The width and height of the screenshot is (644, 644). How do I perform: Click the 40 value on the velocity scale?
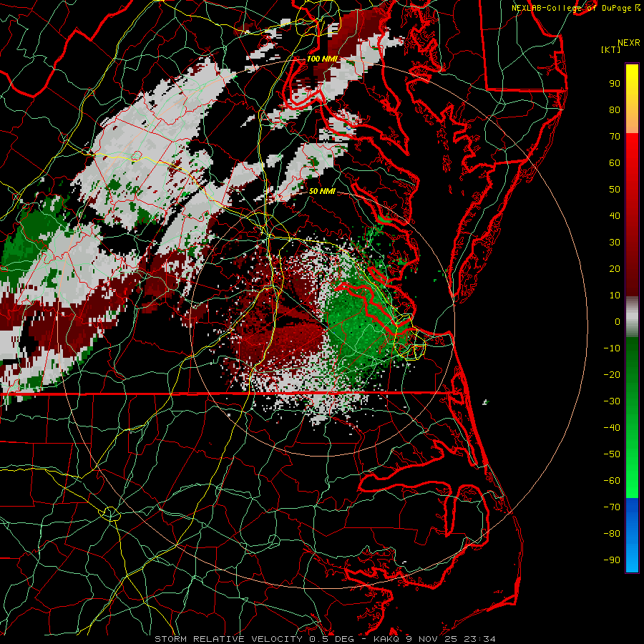pos(615,216)
